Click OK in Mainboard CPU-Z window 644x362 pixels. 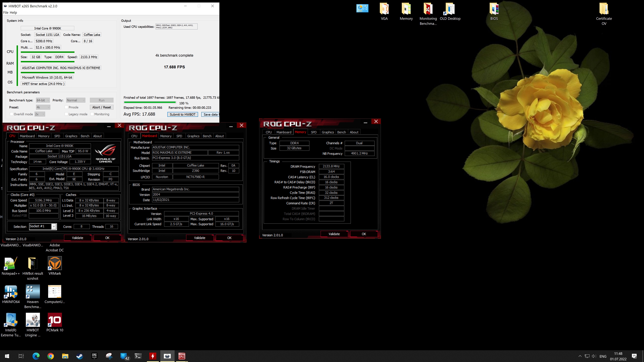click(x=229, y=238)
